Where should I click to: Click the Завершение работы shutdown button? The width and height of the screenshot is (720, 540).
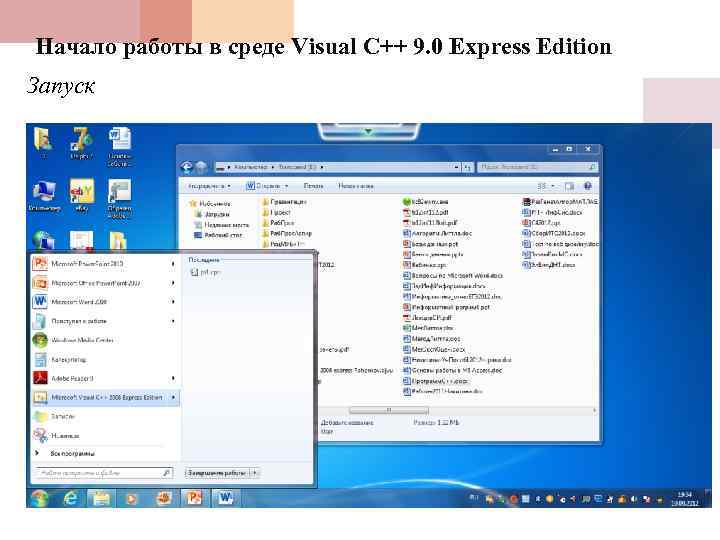pyautogui.click(x=217, y=472)
